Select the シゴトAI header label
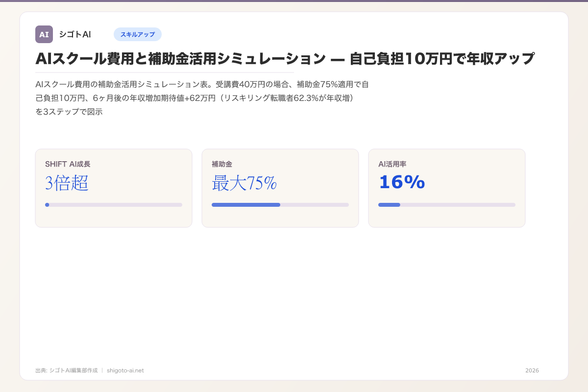This screenshot has width=588, height=392. pos(74,34)
